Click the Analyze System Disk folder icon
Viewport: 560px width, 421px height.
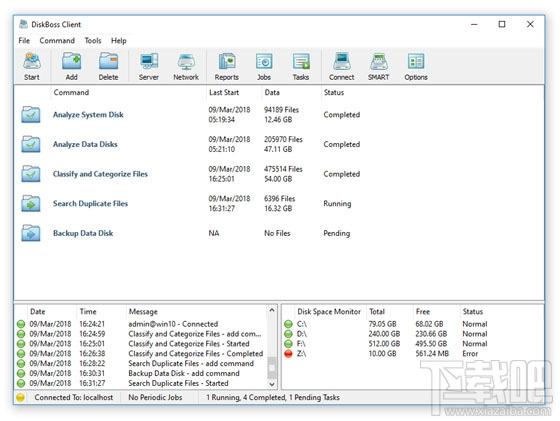pyautogui.click(x=31, y=114)
